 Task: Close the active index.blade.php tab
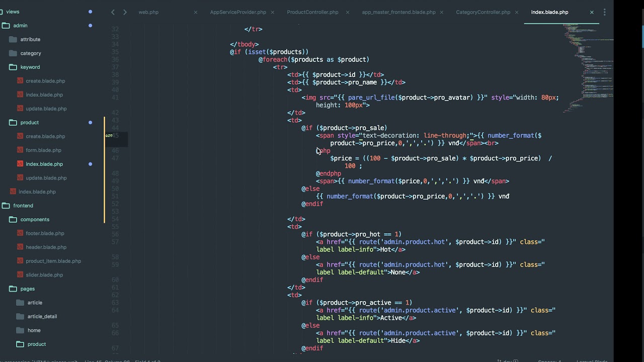592,12
